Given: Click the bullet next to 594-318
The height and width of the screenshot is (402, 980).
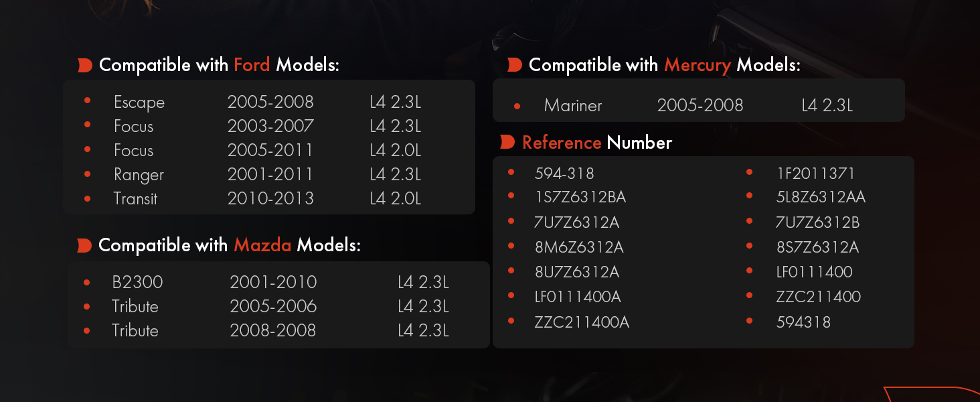Looking at the screenshot, I should point(511,173).
